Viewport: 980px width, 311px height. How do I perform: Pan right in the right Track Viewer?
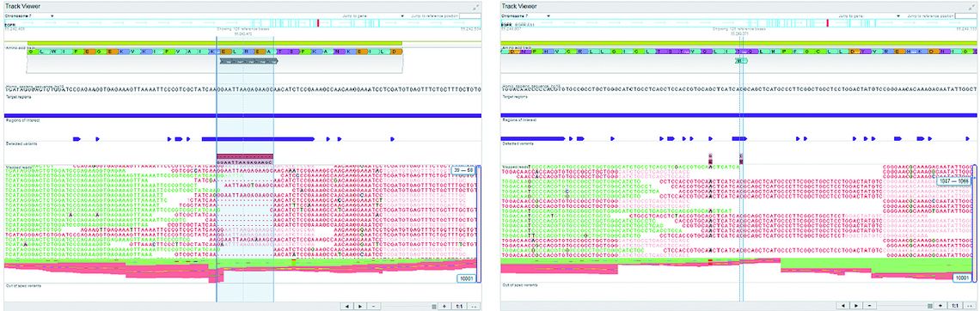(x=856, y=306)
